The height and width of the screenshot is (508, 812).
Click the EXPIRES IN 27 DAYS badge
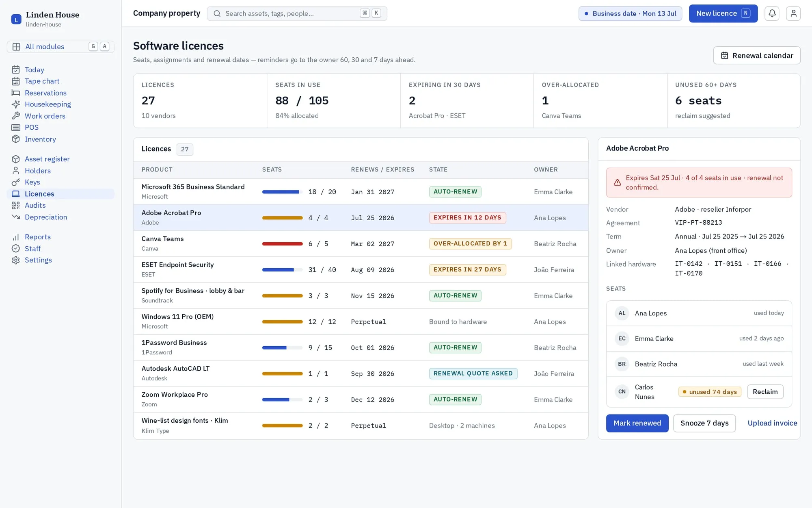[467, 269]
